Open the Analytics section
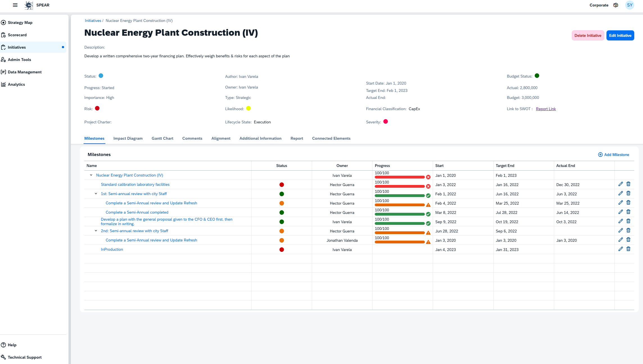 (x=16, y=84)
